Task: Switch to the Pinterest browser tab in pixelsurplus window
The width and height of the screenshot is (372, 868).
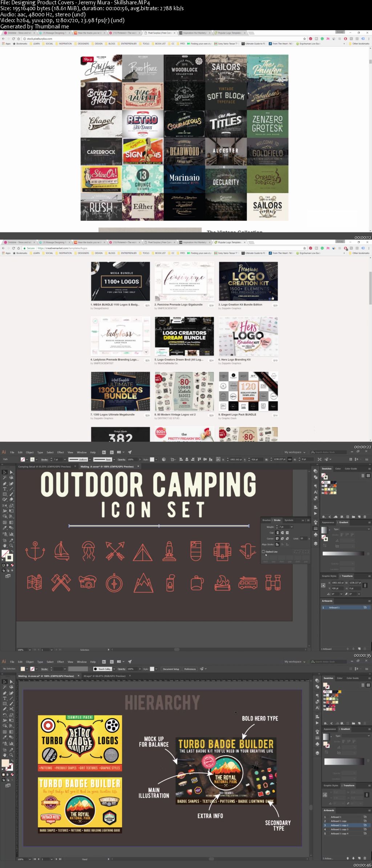Action: pyautogui.click(x=125, y=33)
